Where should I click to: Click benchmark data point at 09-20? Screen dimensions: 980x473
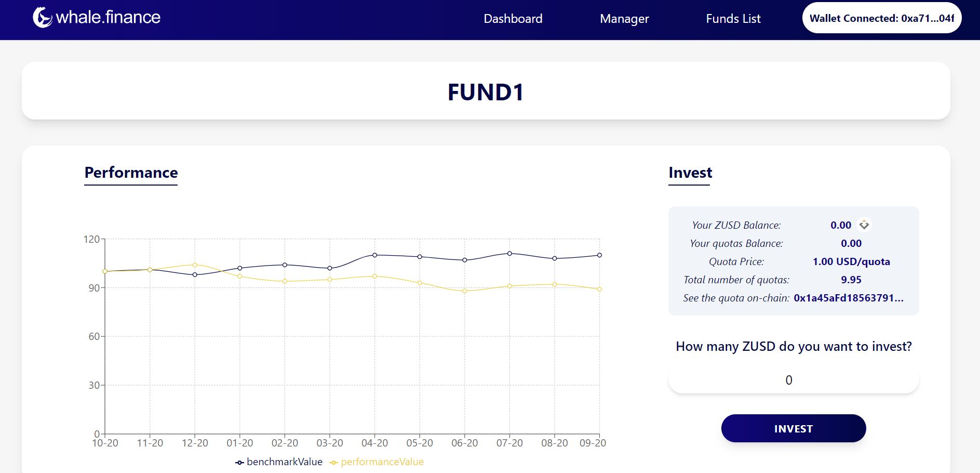click(599, 255)
